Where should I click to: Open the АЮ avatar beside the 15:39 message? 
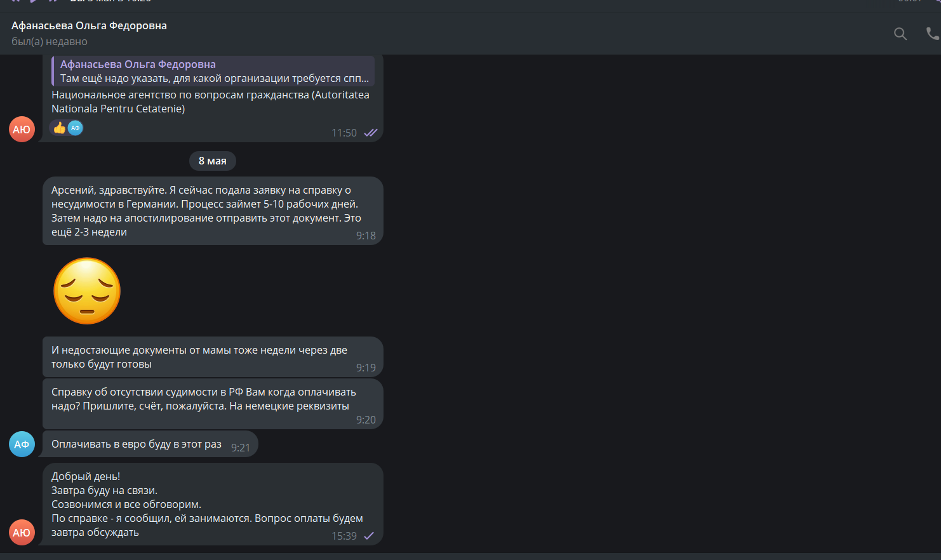tap(22, 533)
